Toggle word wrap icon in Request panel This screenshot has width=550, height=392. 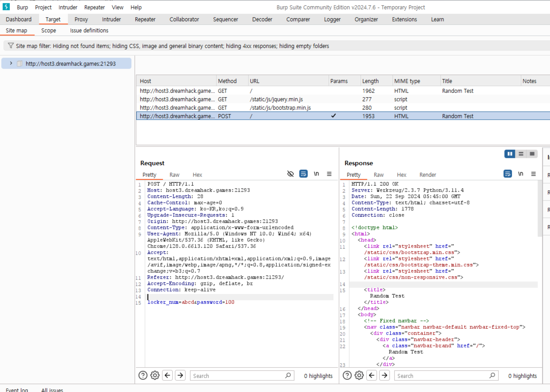pyautogui.click(x=303, y=174)
